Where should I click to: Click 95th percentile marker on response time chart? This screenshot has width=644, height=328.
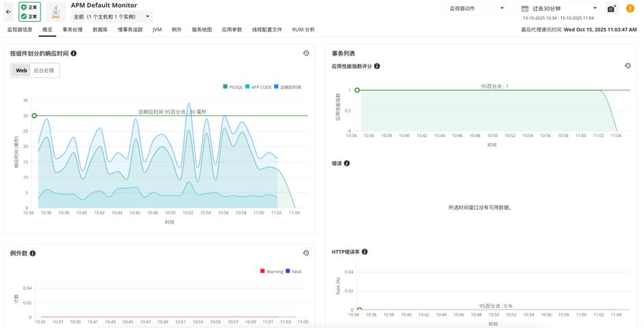coord(34,116)
